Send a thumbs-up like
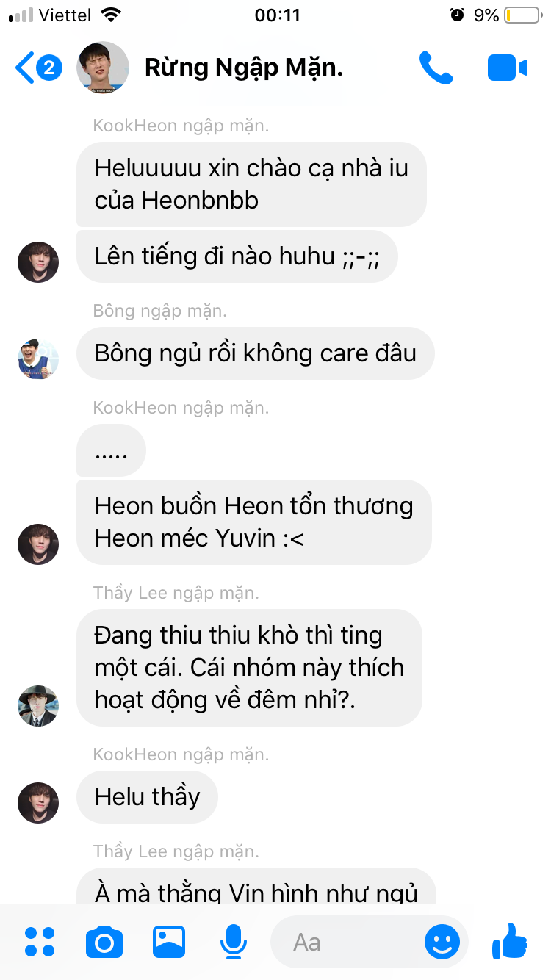 click(510, 941)
